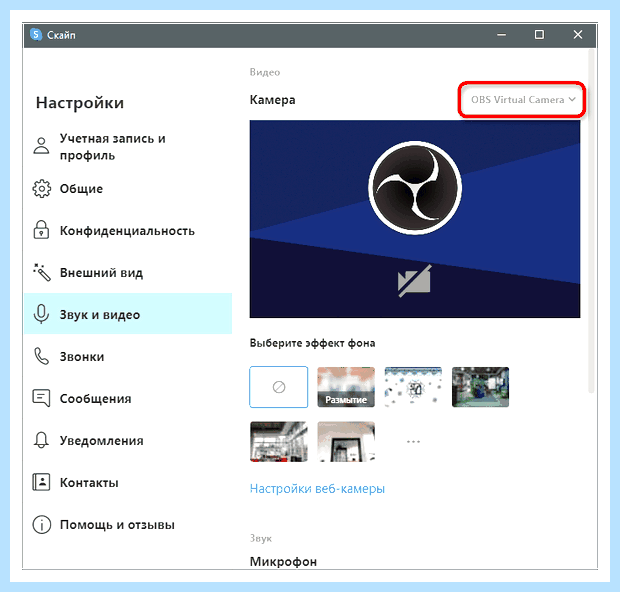Click the gear icon next to Общие
Viewport: 620px width, 592px height.
(x=41, y=189)
